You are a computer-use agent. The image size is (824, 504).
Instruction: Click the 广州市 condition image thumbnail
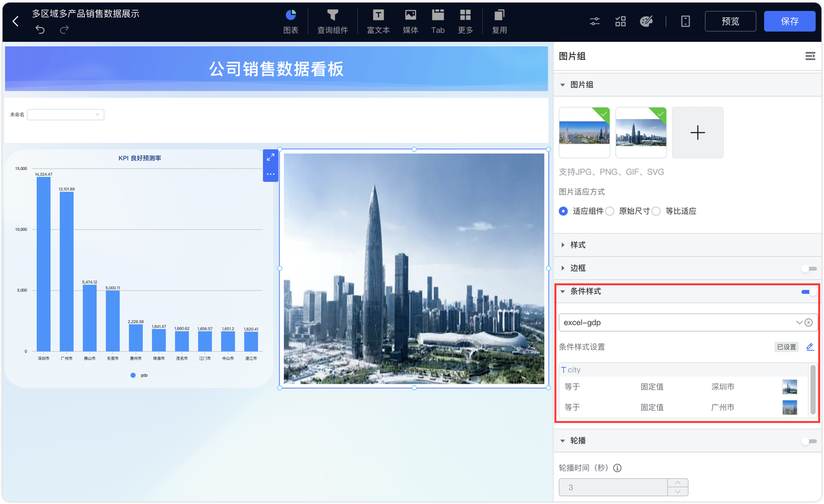(x=790, y=407)
